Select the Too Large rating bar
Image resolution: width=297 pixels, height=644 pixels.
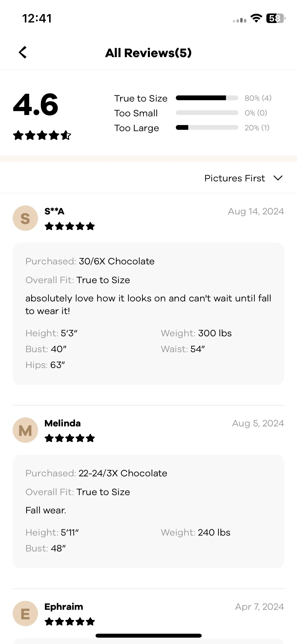[x=207, y=128]
